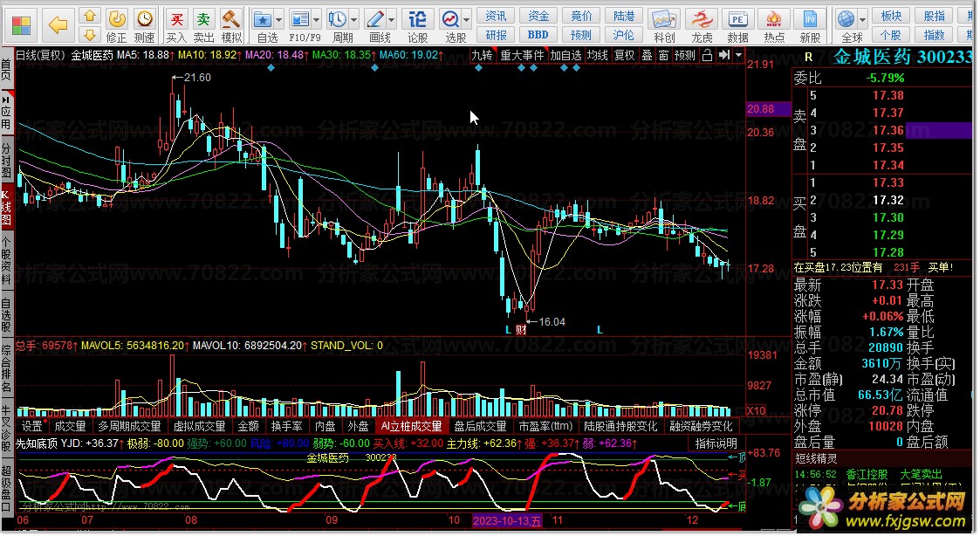Click the 竞价 auction button
980x536 pixels.
(x=581, y=17)
